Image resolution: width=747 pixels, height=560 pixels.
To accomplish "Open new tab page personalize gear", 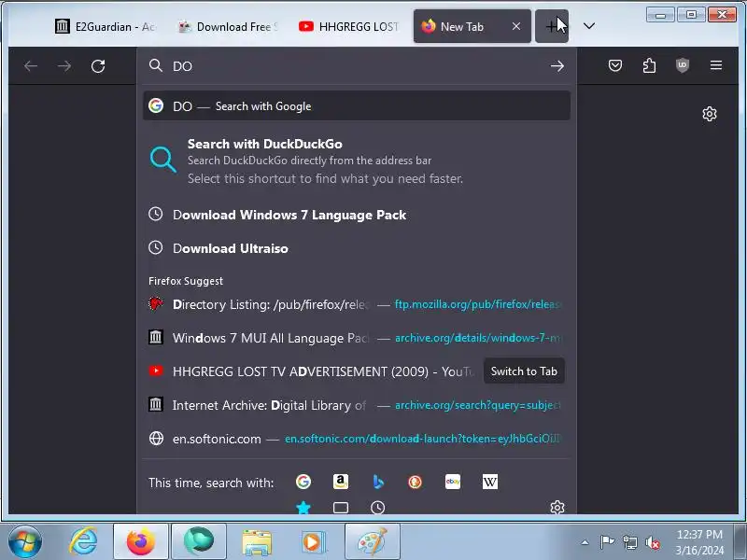I will pyautogui.click(x=710, y=114).
